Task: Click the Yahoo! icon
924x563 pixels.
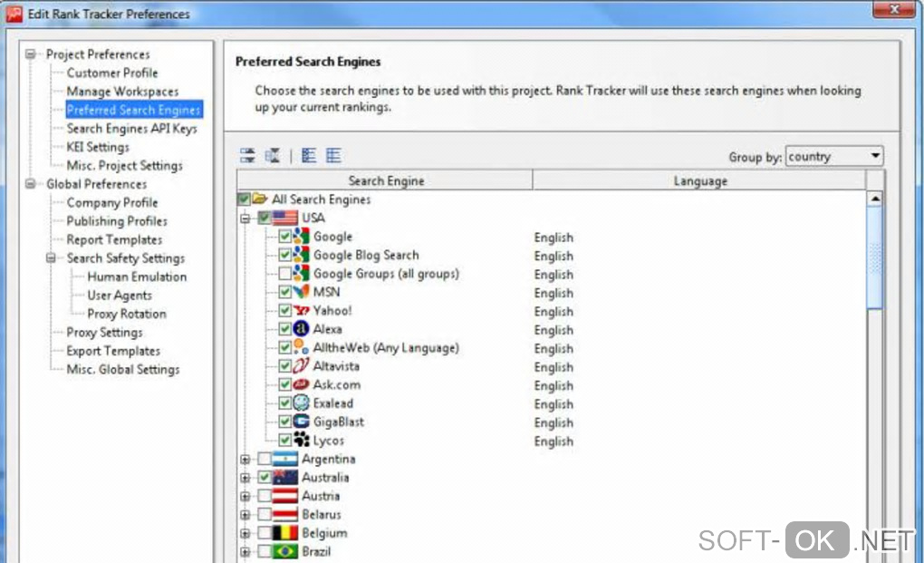Action: click(301, 311)
